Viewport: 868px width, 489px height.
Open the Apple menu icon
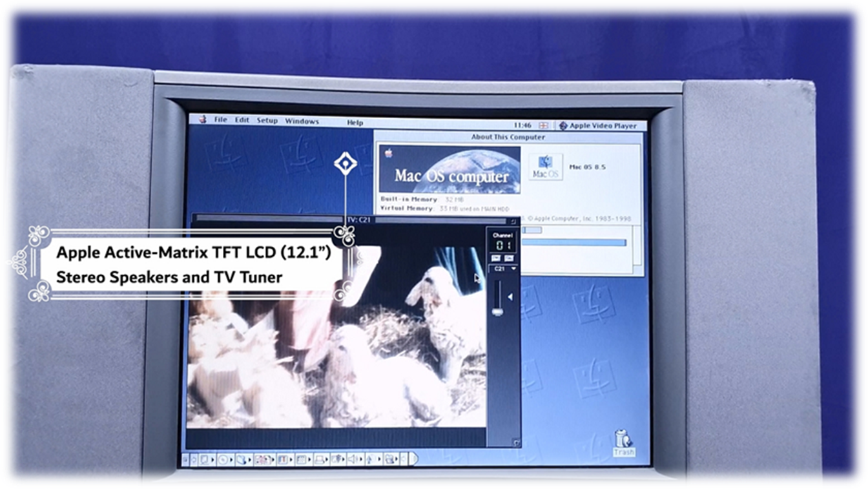click(x=202, y=120)
